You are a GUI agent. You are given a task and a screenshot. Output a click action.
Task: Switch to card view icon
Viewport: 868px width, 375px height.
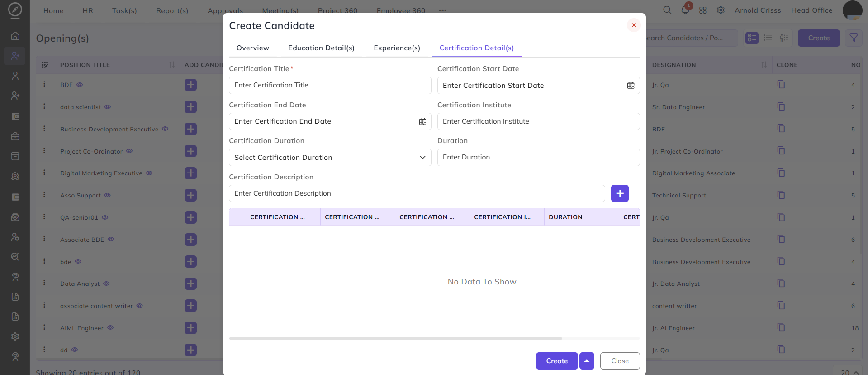[752, 38]
